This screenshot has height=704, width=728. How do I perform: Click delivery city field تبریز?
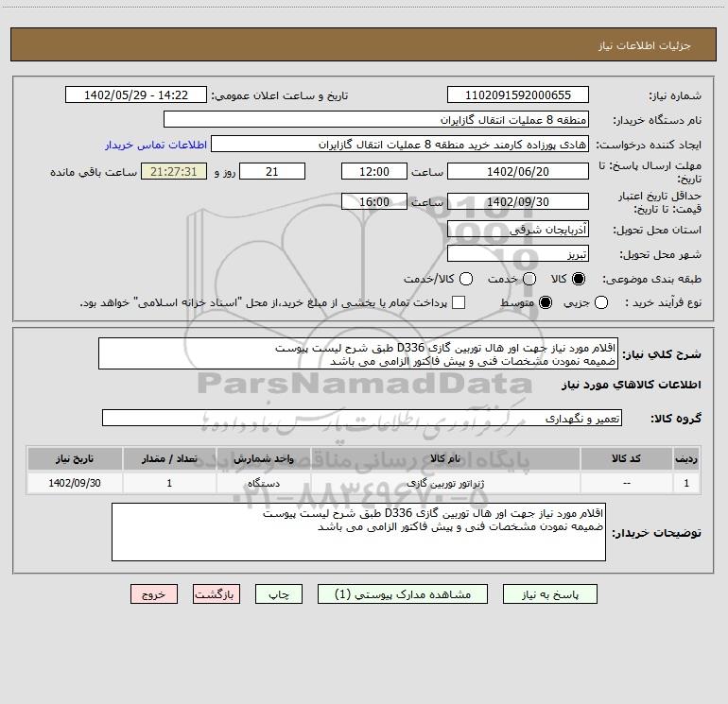coord(518,253)
